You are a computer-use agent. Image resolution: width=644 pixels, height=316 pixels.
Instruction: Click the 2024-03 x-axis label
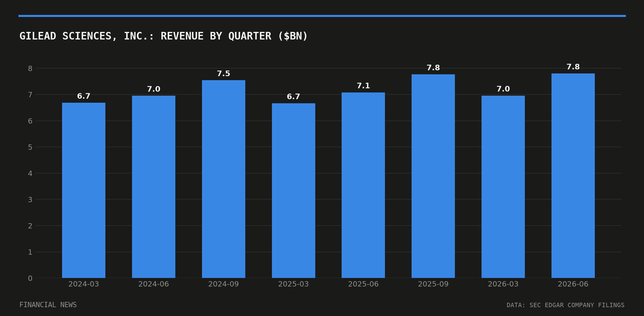[84, 284]
